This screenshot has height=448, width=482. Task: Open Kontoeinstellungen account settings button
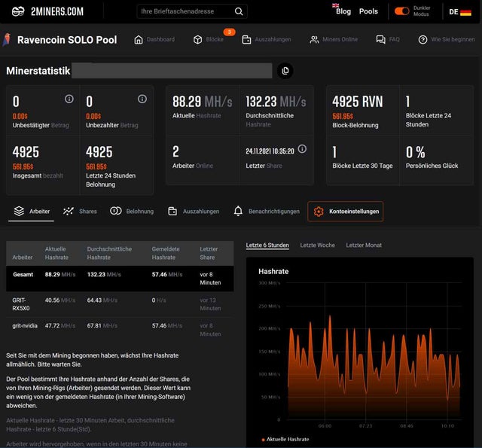(345, 212)
